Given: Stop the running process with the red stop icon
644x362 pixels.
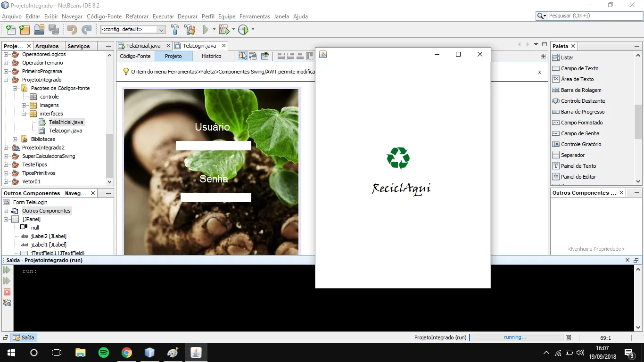Looking at the screenshot, I should coord(7,292).
